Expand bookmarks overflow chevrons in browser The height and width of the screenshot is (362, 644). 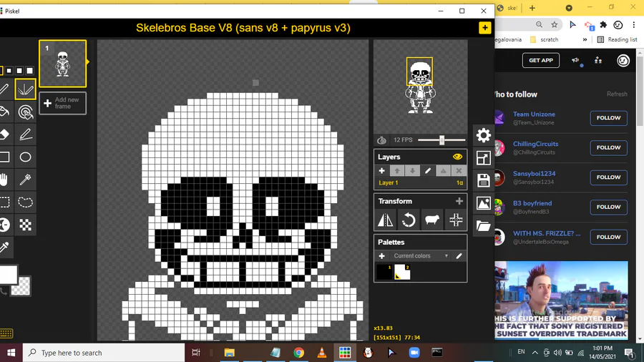(585, 40)
